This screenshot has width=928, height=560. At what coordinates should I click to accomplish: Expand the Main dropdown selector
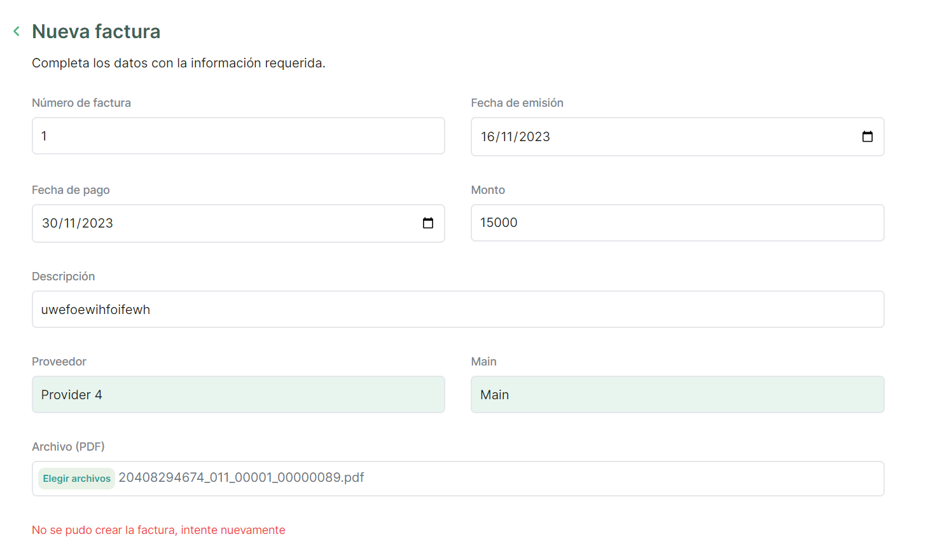pos(677,395)
